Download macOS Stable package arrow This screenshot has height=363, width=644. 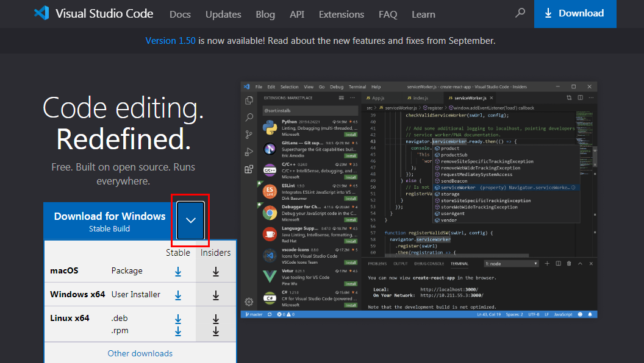(178, 272)
